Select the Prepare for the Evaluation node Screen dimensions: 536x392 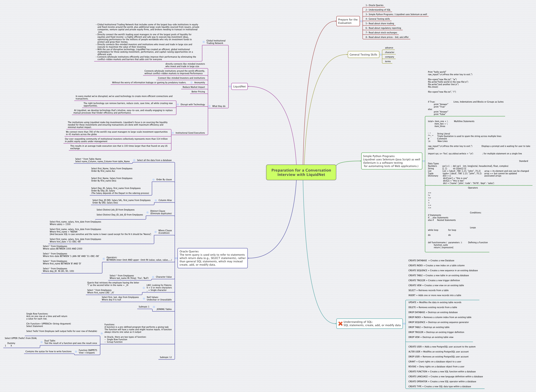pyautogui.click(x=348, y=21)
